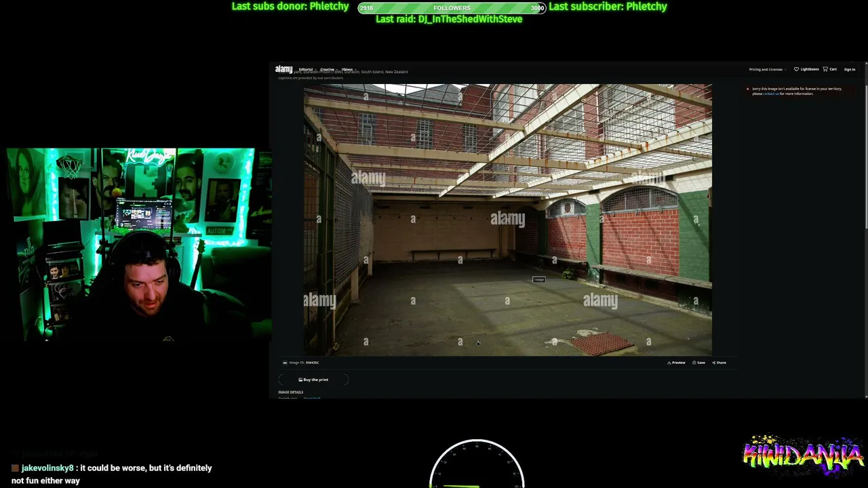The image size is (868, 488).
Task: Click the followers goal progress bar
Action: tap(452, 8)
